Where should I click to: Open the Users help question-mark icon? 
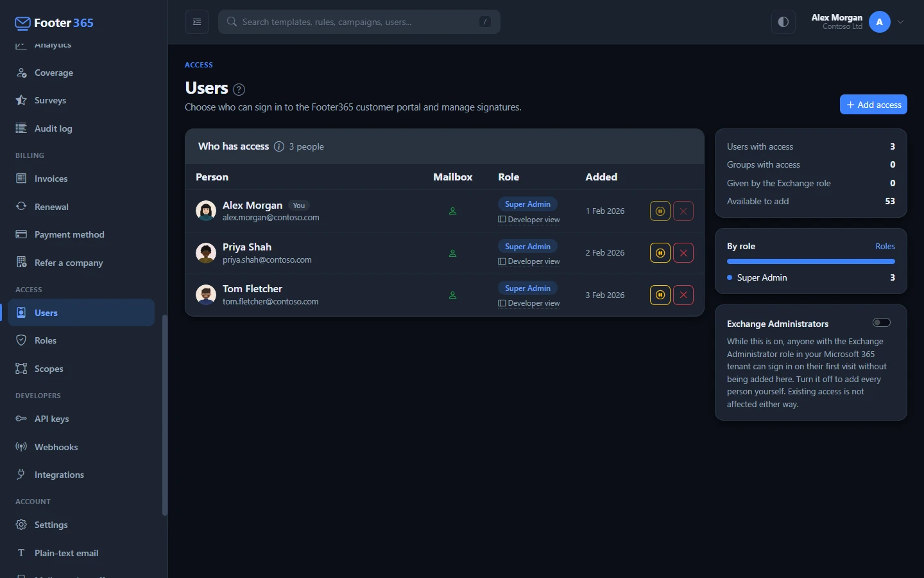[x=239, y=89]
